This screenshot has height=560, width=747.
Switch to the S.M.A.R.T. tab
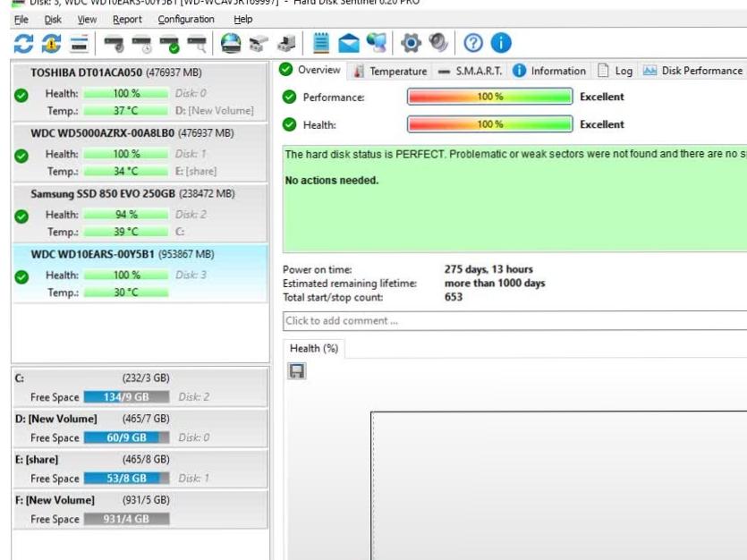point(473,71)
